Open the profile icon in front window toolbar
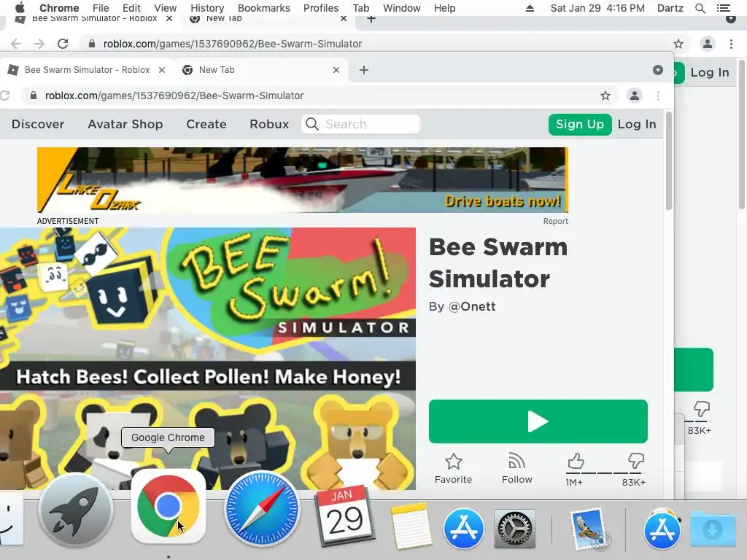747x560 pixels. pos(635,96)
